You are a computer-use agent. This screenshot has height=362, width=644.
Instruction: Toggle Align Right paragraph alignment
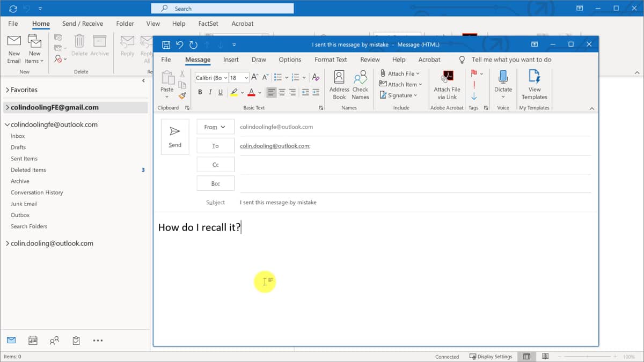[x=292, y=92]
